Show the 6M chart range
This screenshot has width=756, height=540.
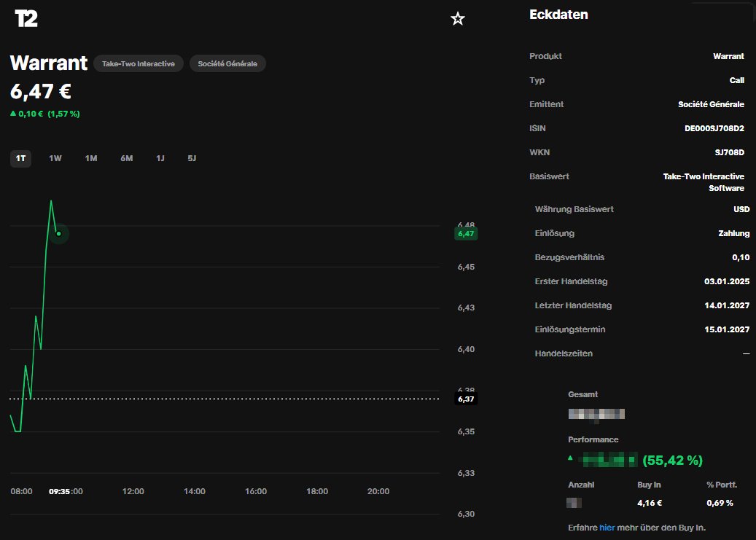coord(127,158)
